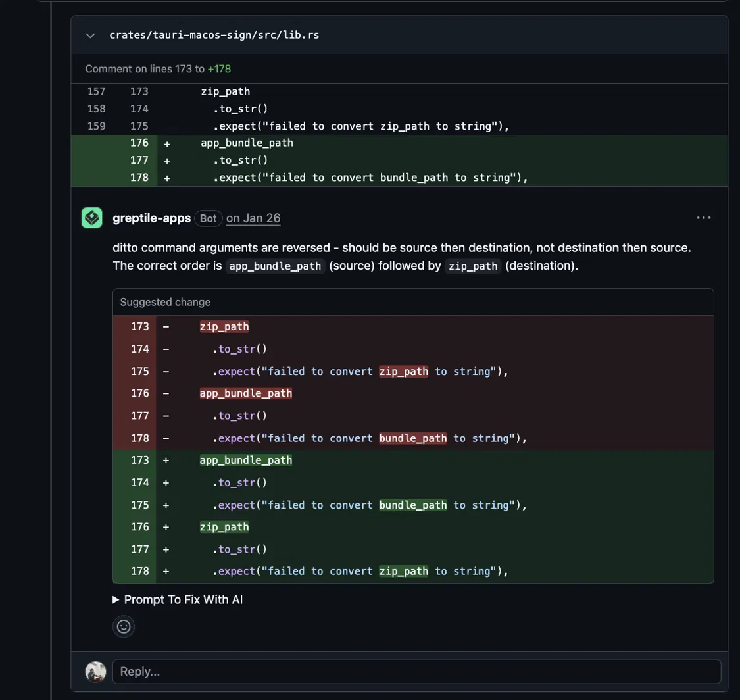Click 'failed to convert bundle_path' on diff line 178
The height and width of the screenshot is (700, 740).
(x=358, y=178)
